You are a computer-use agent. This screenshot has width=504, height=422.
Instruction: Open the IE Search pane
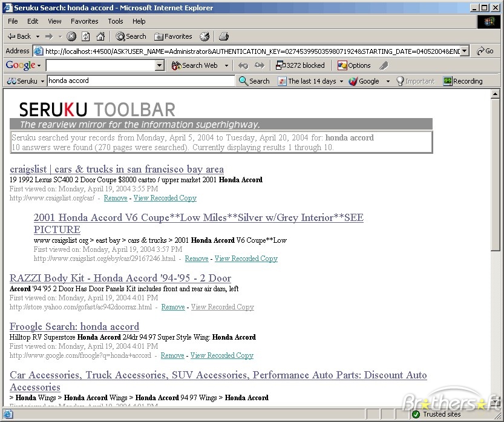coord(131,36)
